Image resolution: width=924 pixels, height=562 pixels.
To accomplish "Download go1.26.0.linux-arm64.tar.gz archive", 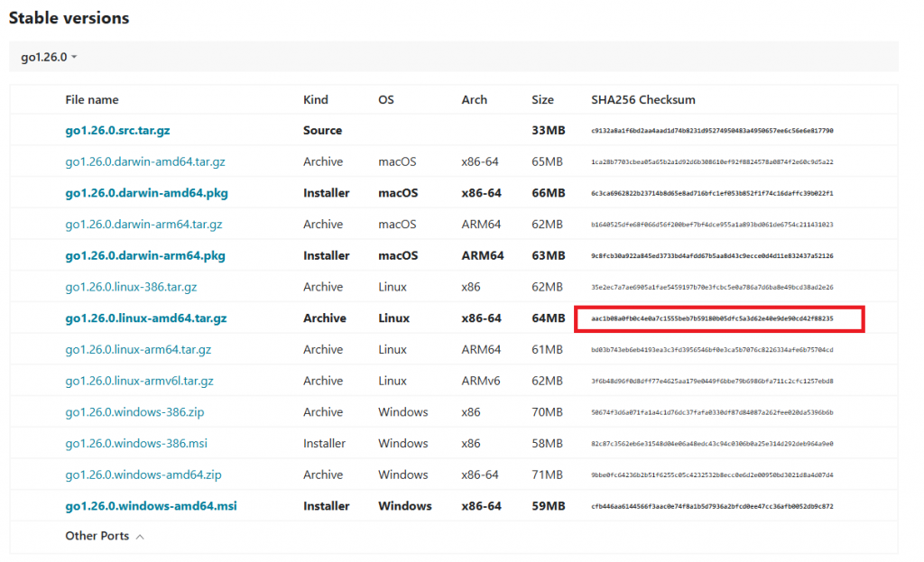I will point(138,350).
